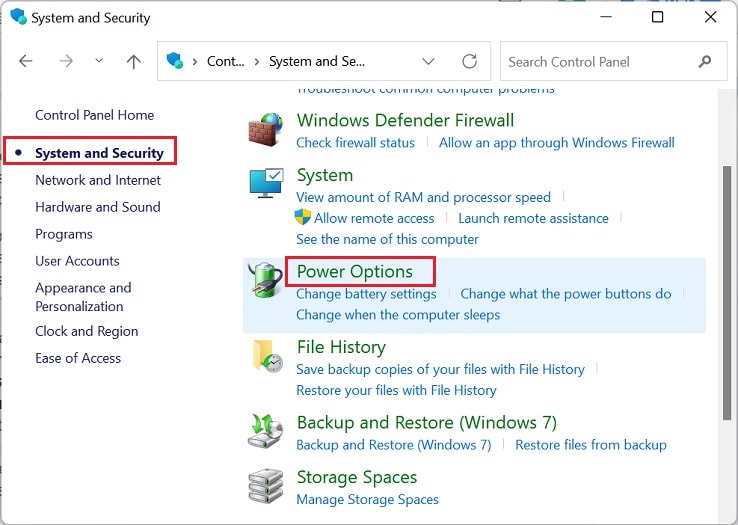Open Control Panel Home
Viewport: 738px width, 525px height.
pyautogui.click(x=95, y=115)
